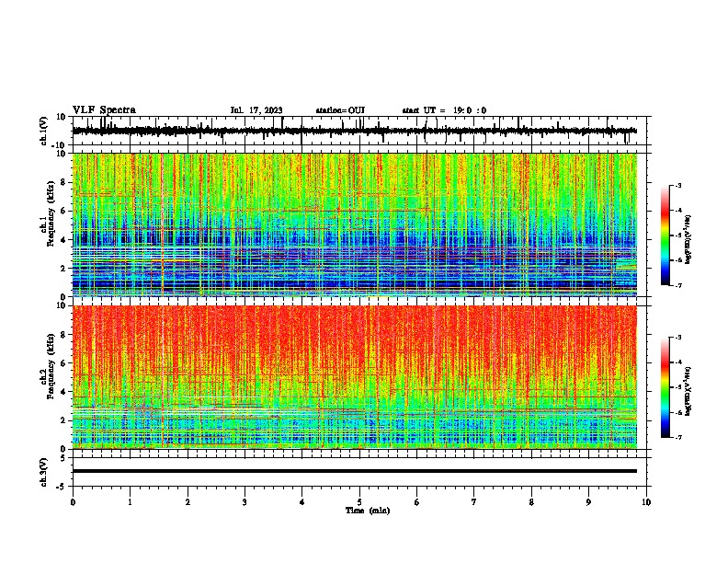Click the "VLF Spectra" plot title
728x563 pixels.
(x=104, y=110)
